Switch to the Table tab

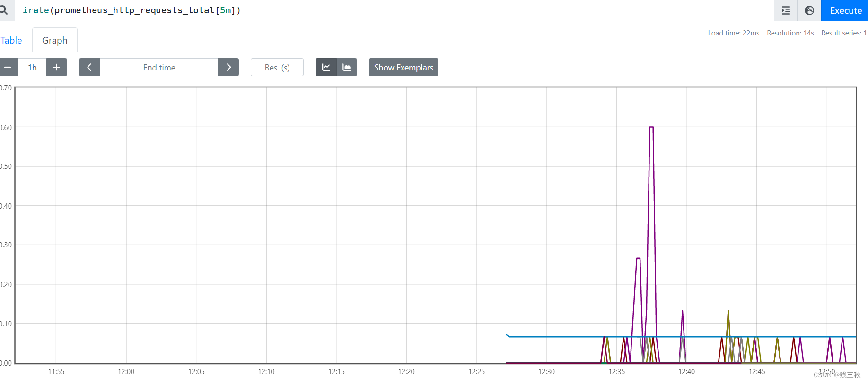pos(11,40)
